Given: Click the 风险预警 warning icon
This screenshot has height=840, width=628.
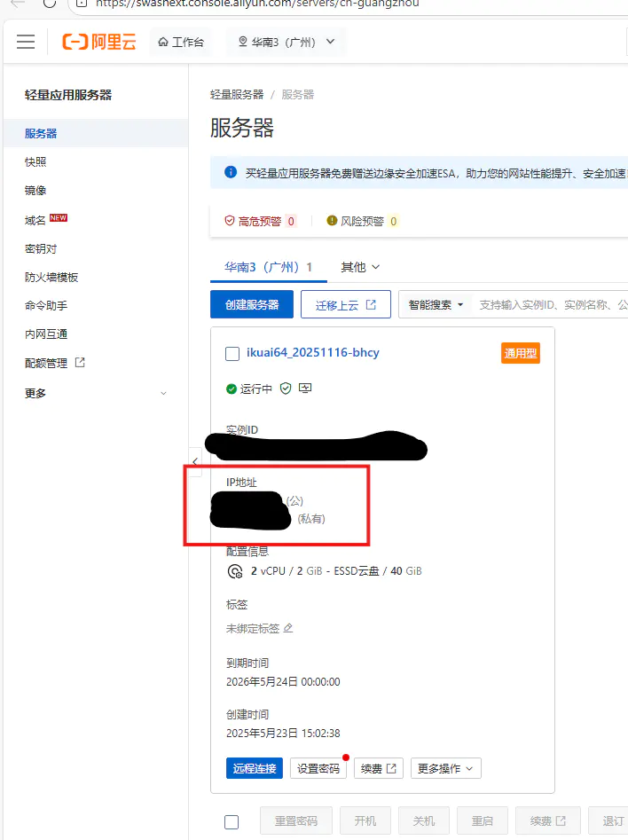Looking at the screenshot, I should (x=332, y=221).
